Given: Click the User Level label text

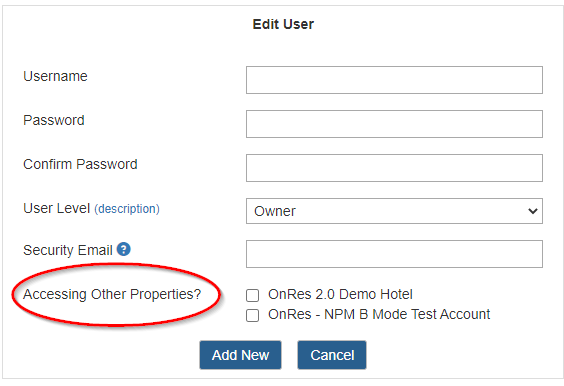Looking at the screenshot, I should click(x=56, y=208).
